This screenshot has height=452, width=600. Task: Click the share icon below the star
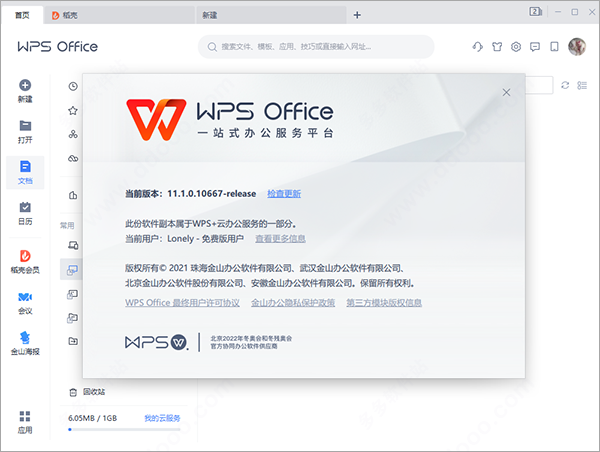click(73, 134)
